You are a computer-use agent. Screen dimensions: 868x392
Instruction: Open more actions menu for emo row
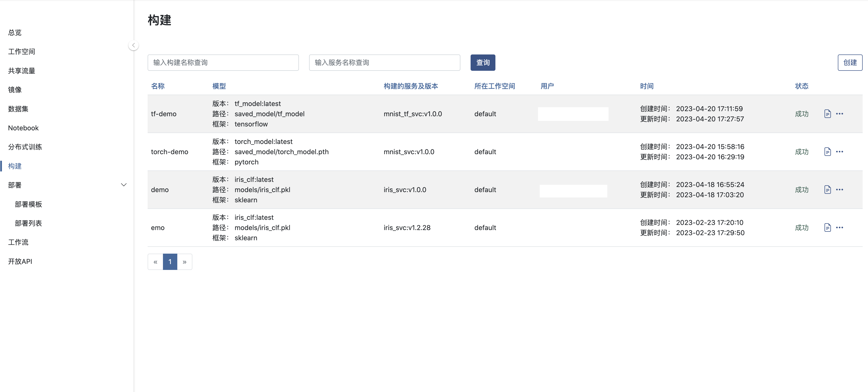tap(839, 228)
